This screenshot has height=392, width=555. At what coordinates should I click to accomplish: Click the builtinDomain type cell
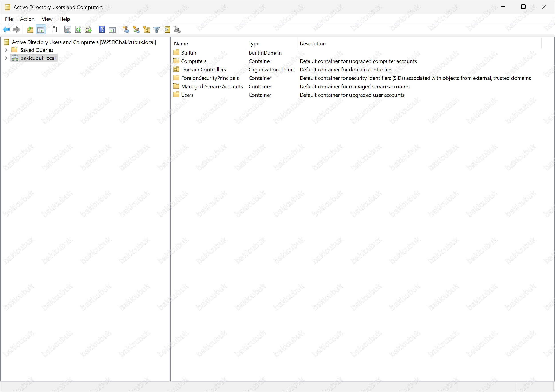[265, 53]
